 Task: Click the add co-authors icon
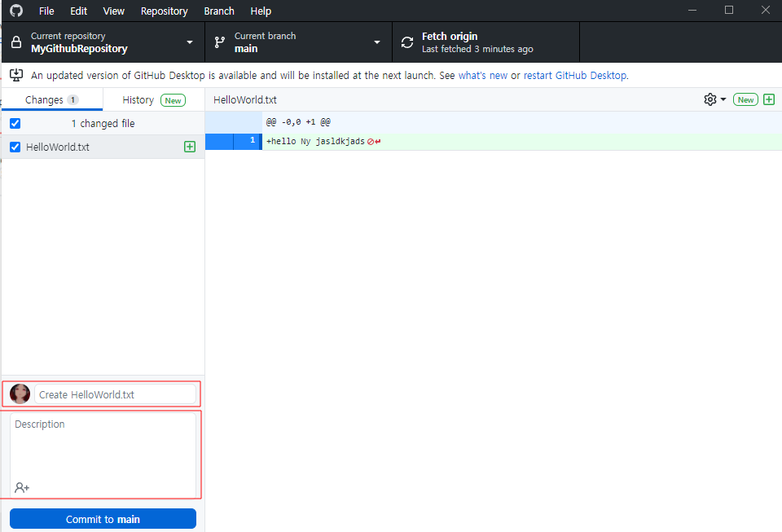[22, 487]
